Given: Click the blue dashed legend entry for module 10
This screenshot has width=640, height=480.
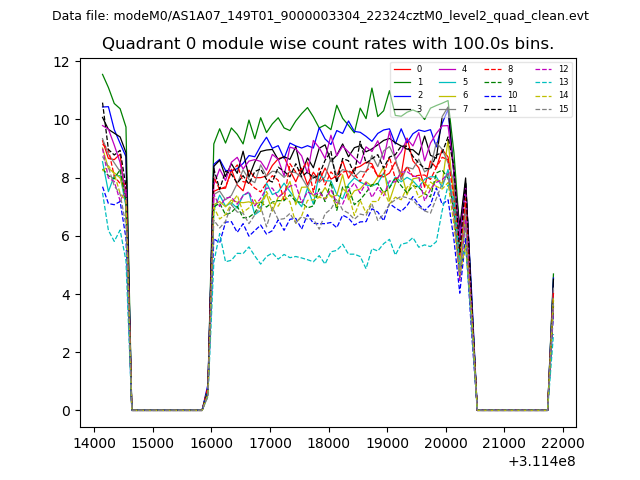Looking at the screenshot, I should 499,95.
